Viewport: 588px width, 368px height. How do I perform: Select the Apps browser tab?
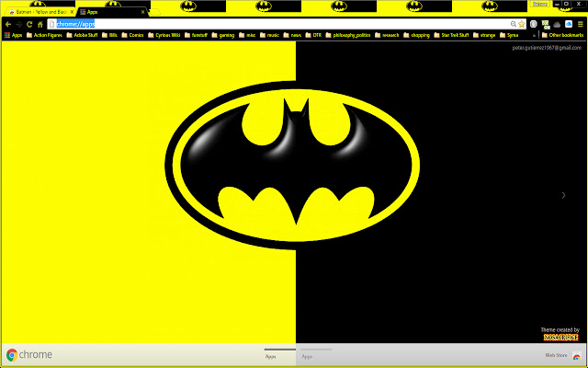point(112,12)
